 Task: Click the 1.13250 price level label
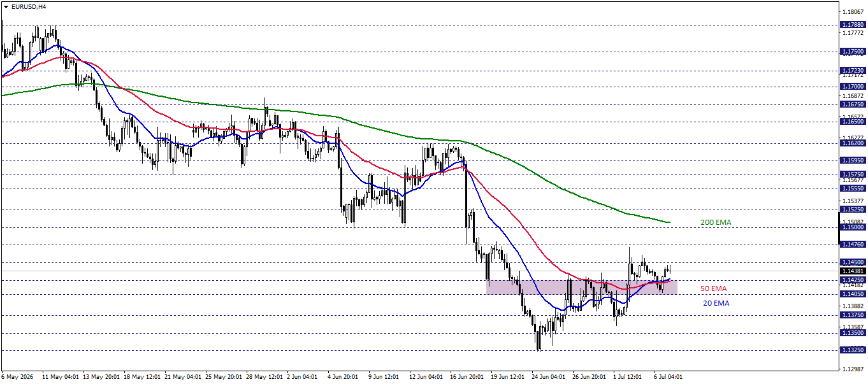coord(852,350)
